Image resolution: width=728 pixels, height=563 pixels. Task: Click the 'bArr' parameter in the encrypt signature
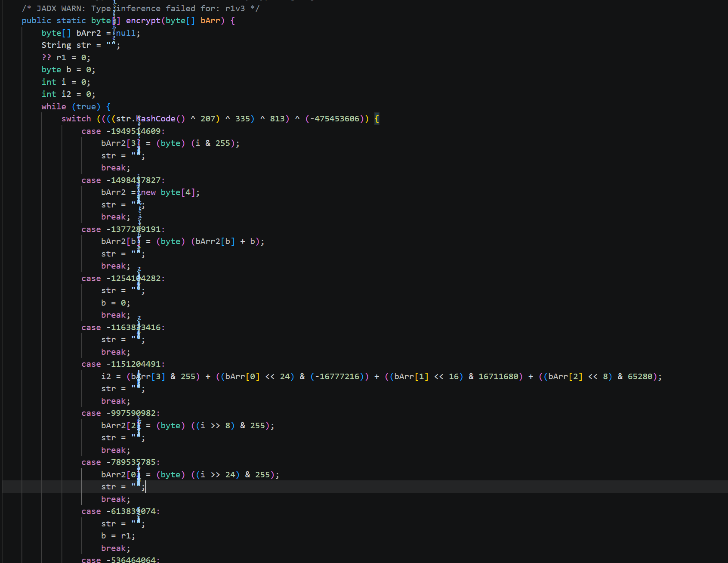(x=210, y=21)
